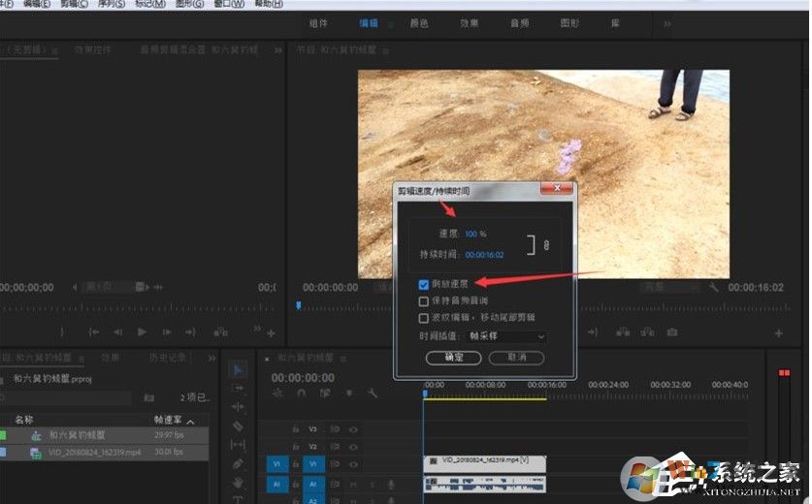
Task: Click the export frame camera icon
Action: (671, 332)
